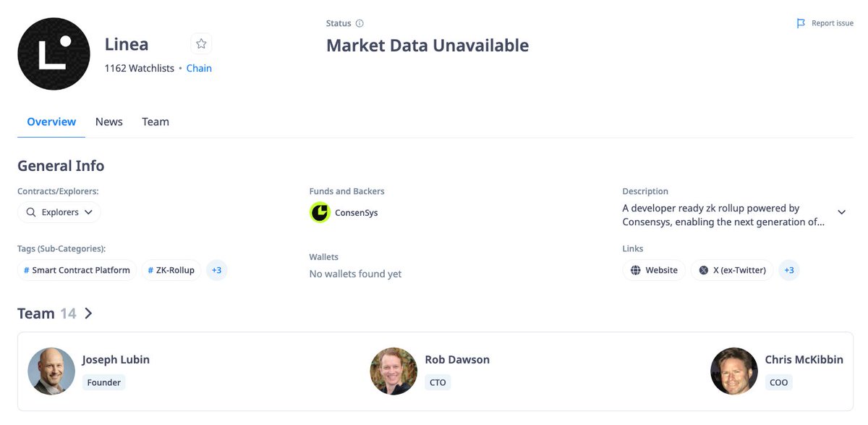Switch to the Team tab
This screenshot has width=868, height=425.
pos(156,122)
